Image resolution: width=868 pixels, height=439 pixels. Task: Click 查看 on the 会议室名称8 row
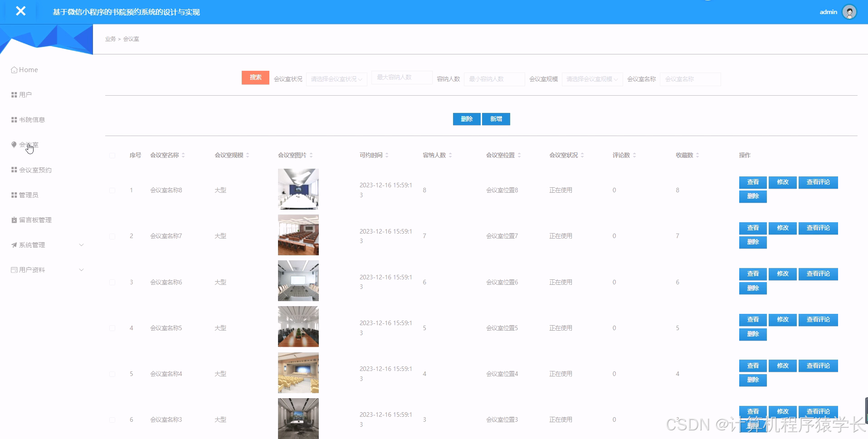752,182
